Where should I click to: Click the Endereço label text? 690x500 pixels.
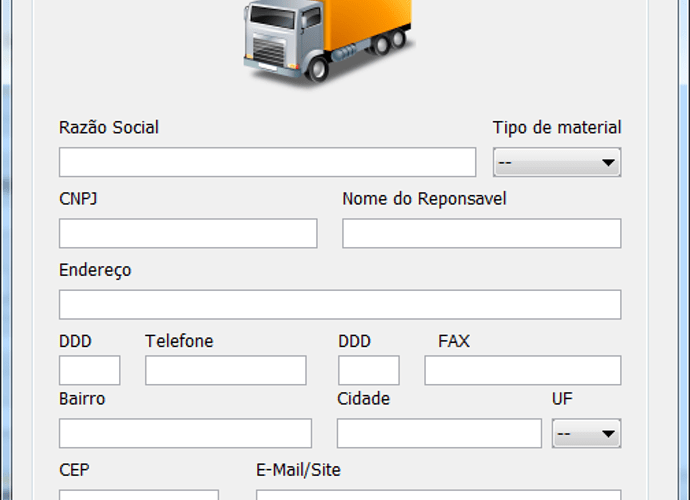pyautogui.click(x=95, y=270)
